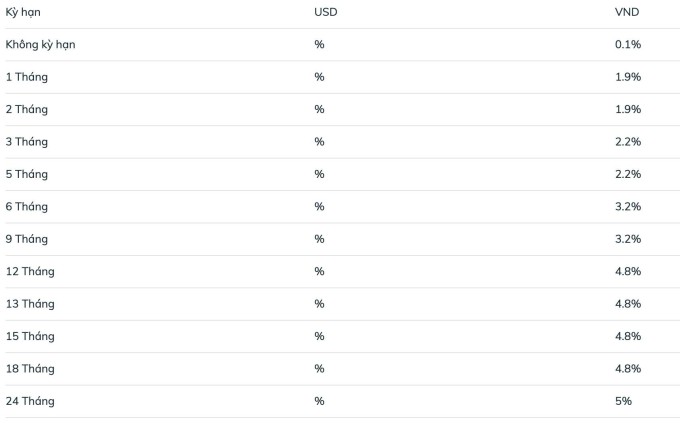The width and height of the screenshot is (680, 423).
Task: Select the "15 Tháng" term label
Action: 30,336
